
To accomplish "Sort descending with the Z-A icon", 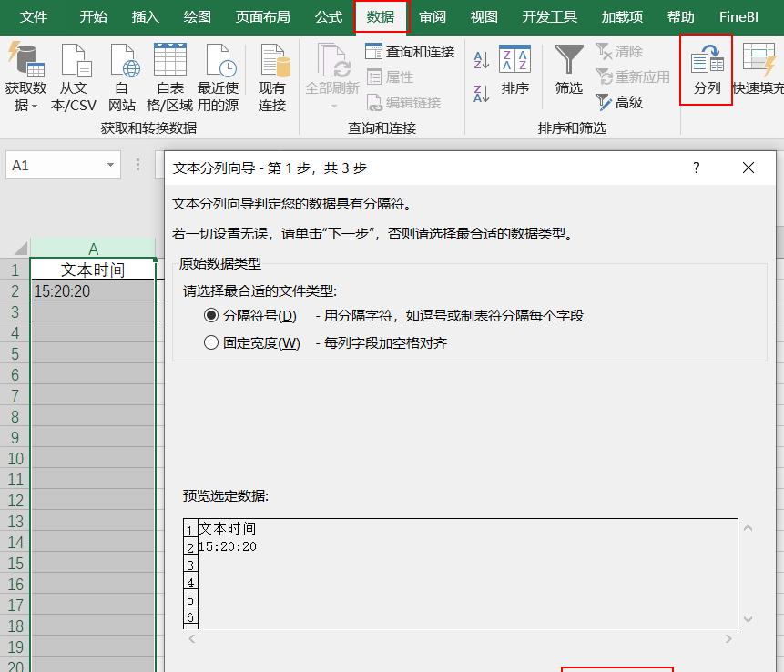I will click(x=481, y=94).
